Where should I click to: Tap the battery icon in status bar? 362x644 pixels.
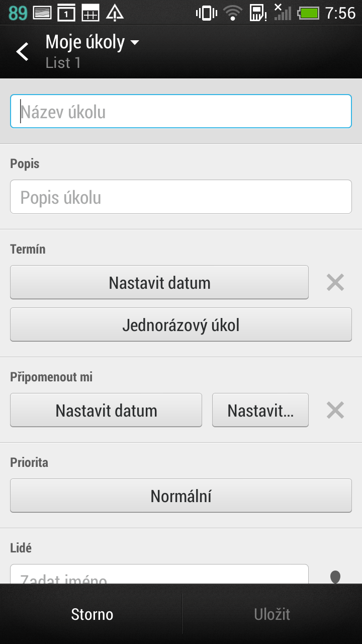pos(308,13)
